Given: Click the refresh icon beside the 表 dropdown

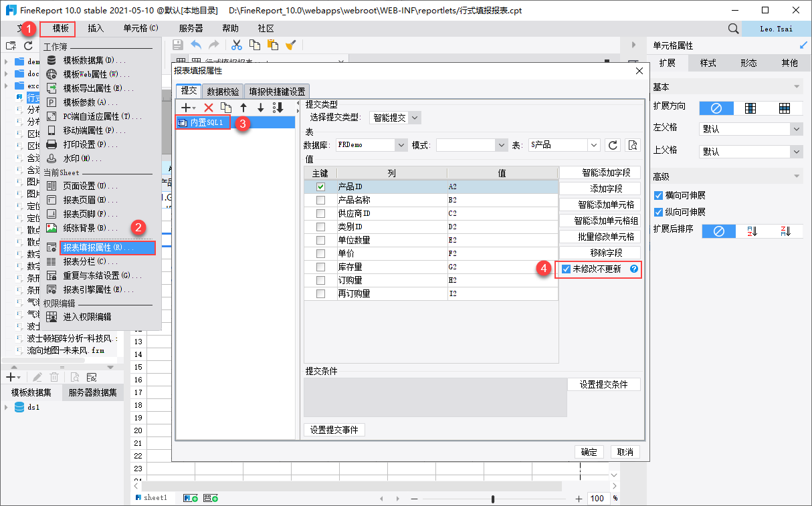Looking at the screenshot, I should [613, 144].
